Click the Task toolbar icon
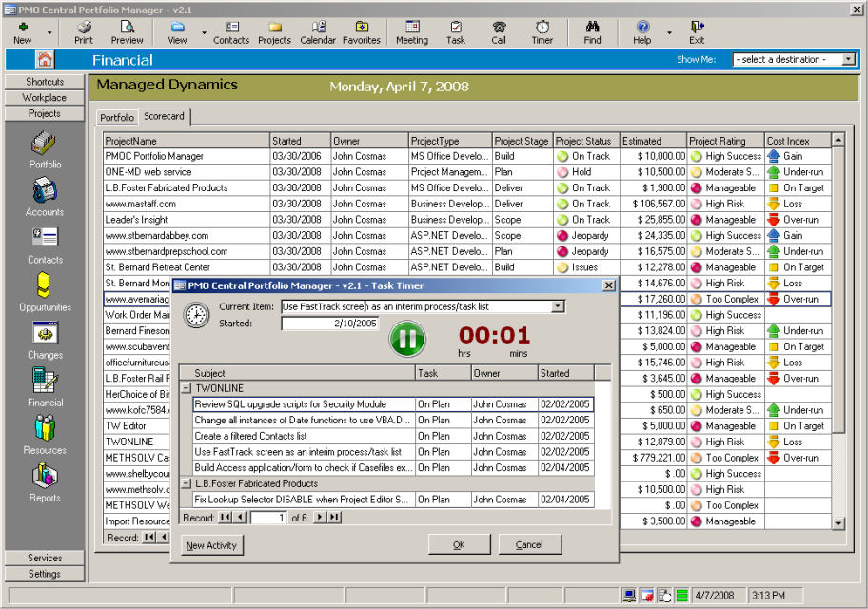The image size is (868, 609). tap(456, 32)
